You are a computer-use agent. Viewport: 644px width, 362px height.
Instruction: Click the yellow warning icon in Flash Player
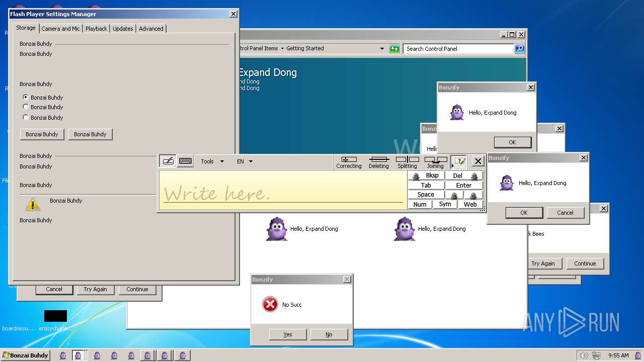click(33, 204)
